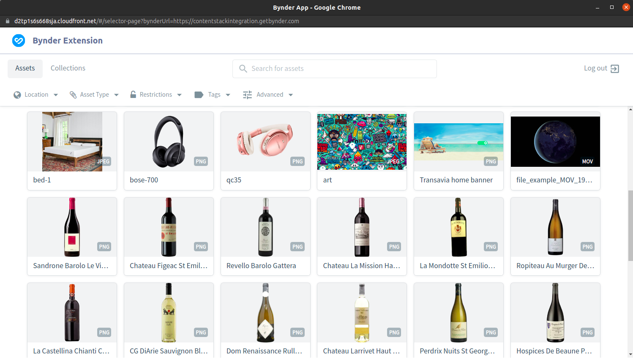Image resolution: width=633 pixels, height=364 pixels.
Task: Select the Revello Barolo Gattera thumbnail
Action: (265, 227)
